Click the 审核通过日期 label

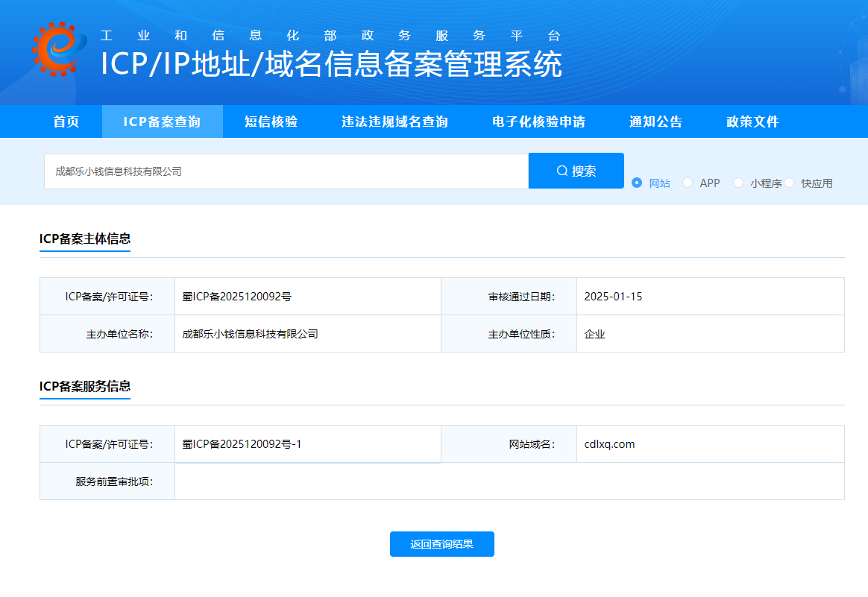521,297
